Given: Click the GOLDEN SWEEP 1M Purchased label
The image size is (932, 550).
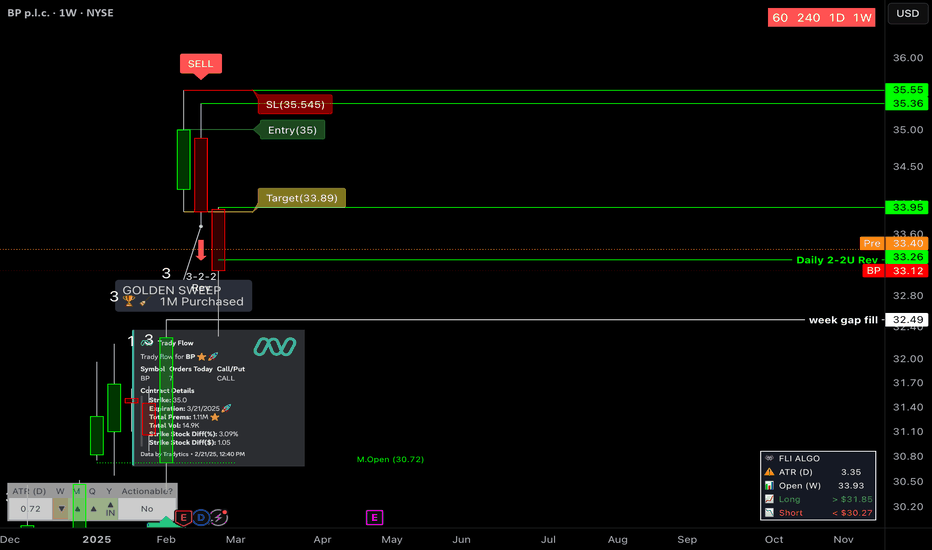Looking at the screenshot, I should 184,296.
